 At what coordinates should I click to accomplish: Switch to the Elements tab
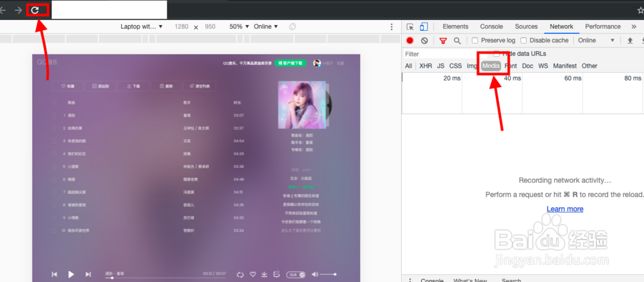tap(455, 26)
